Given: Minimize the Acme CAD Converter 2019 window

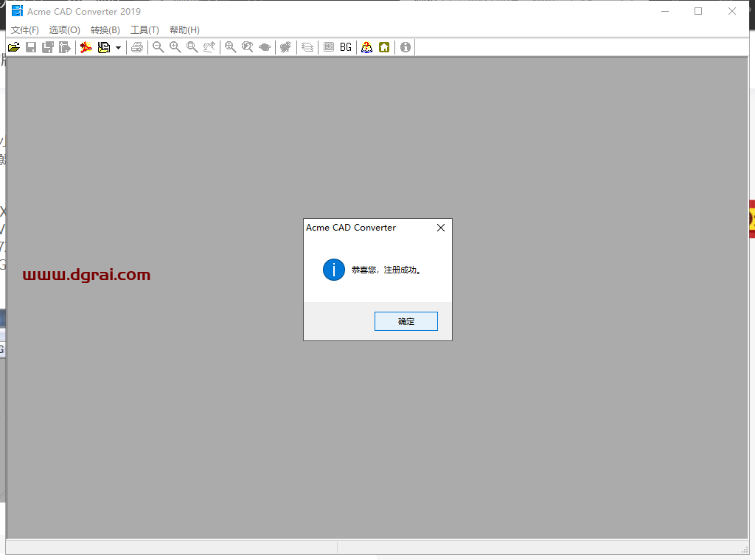Looking at the screenshot, I should pyautogui.click(x=665, y=11).
